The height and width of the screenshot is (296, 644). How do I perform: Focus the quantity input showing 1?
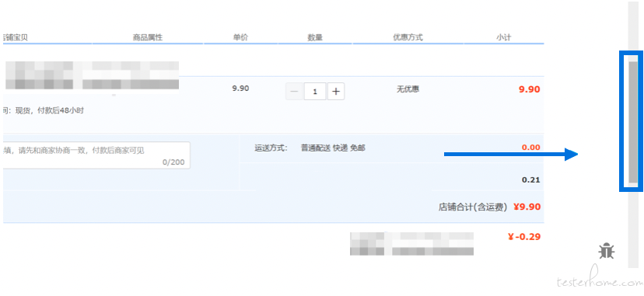pos(315,92)
